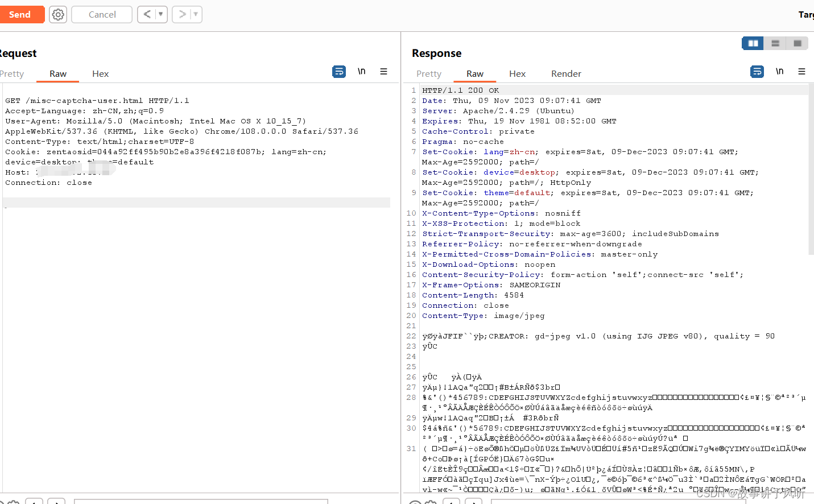Click the orange Send button
The height and width of the screenshot is (504, 814).
(x=21, y=14)
